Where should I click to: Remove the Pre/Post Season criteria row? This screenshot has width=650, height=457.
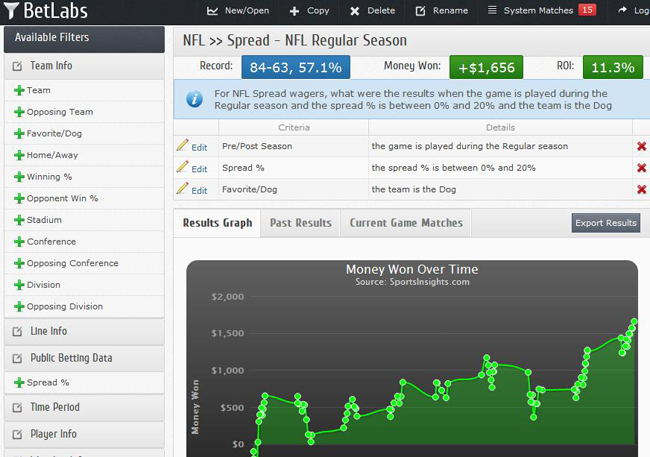pos(641,146)
